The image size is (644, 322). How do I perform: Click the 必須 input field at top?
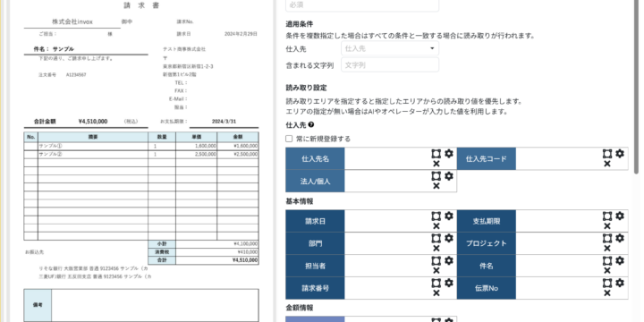[x=362, y=5]
